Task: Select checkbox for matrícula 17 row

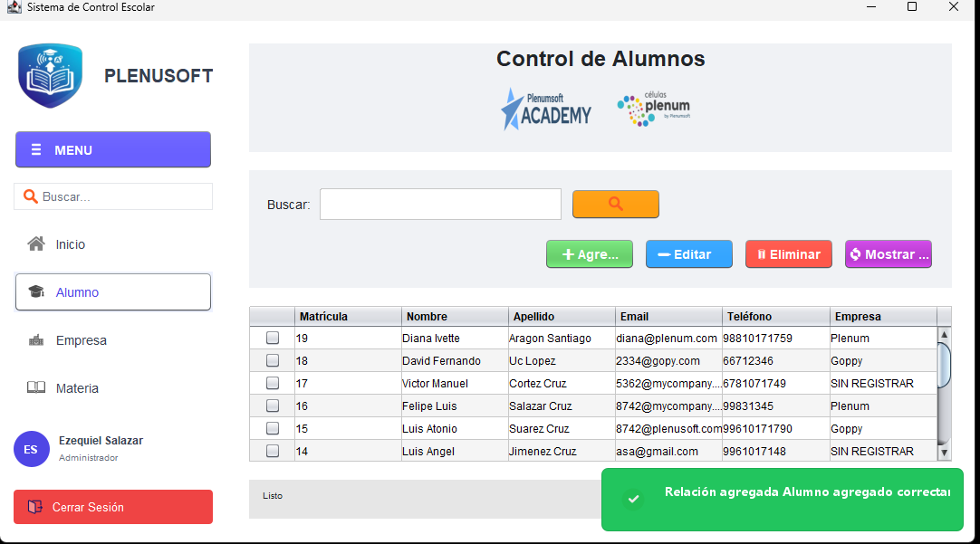Action: click(273, 384)
